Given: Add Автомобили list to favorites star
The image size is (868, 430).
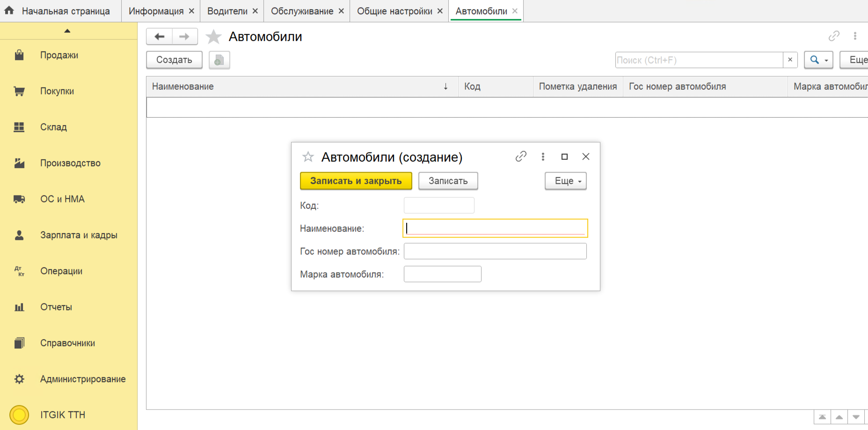Looking at the screenshot, I should [213, 36].
